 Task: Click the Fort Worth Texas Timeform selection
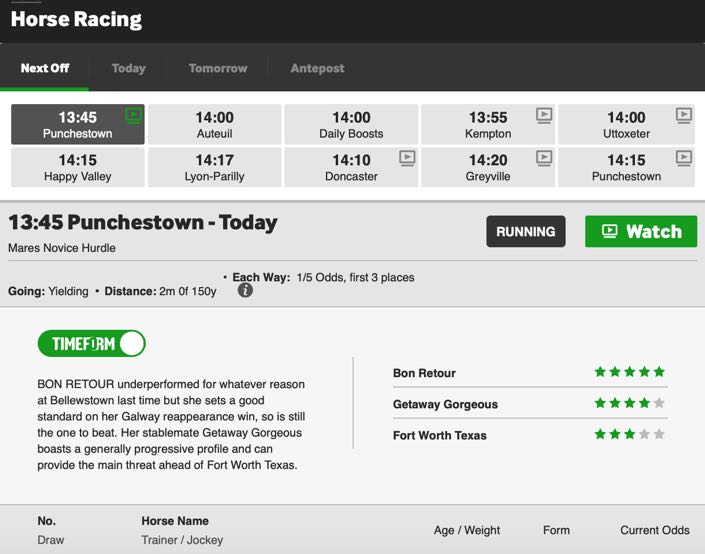(x=440, y=435)
